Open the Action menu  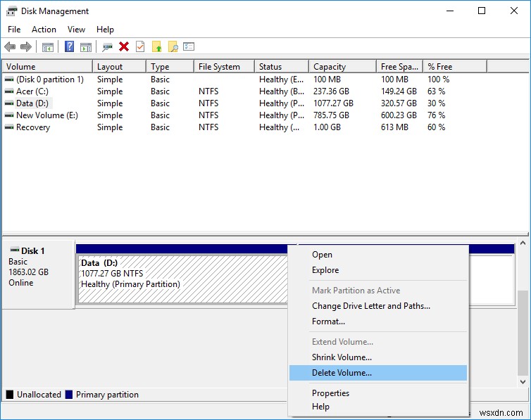(x=44, y=30)
